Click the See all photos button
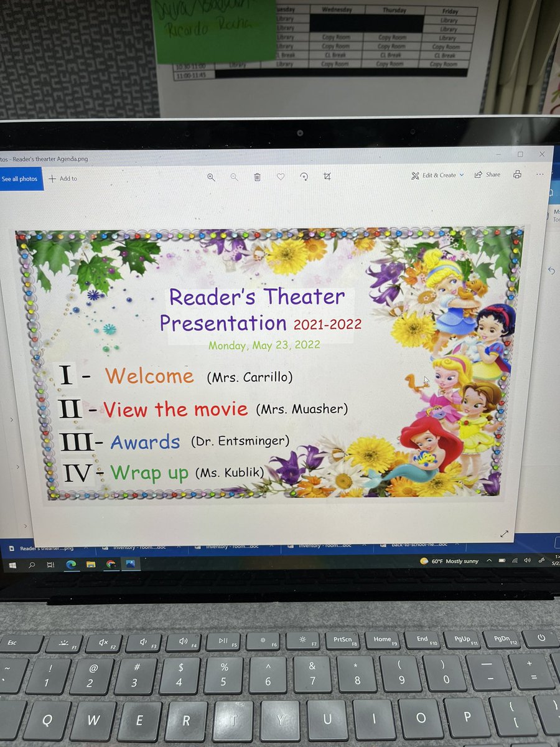The height and width of the screenshot is (747, 560). [x=19, y=179]
